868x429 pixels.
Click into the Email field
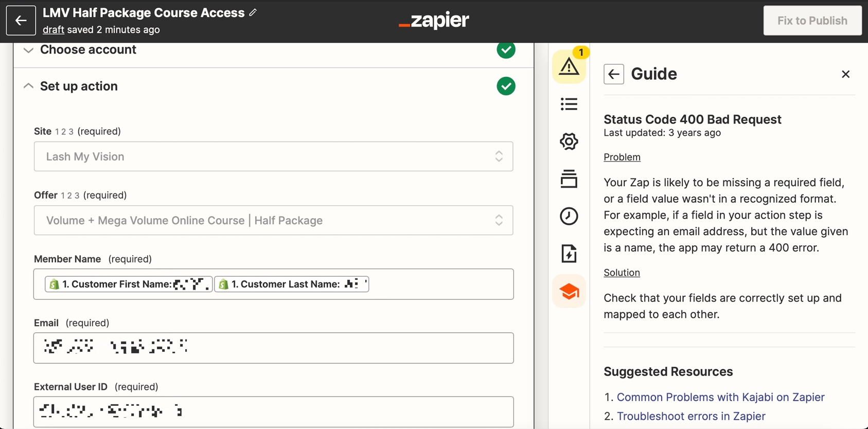coord(274,348)
